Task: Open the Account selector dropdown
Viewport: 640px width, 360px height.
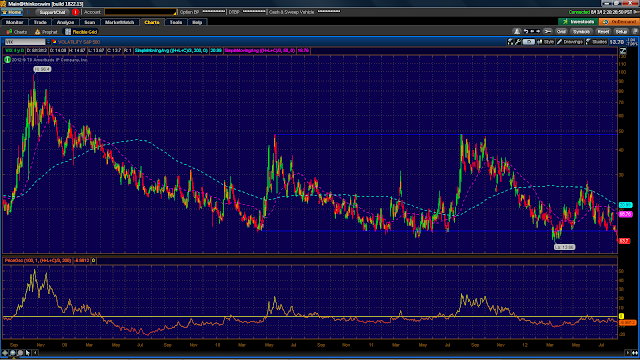Action: click(140, 12)
